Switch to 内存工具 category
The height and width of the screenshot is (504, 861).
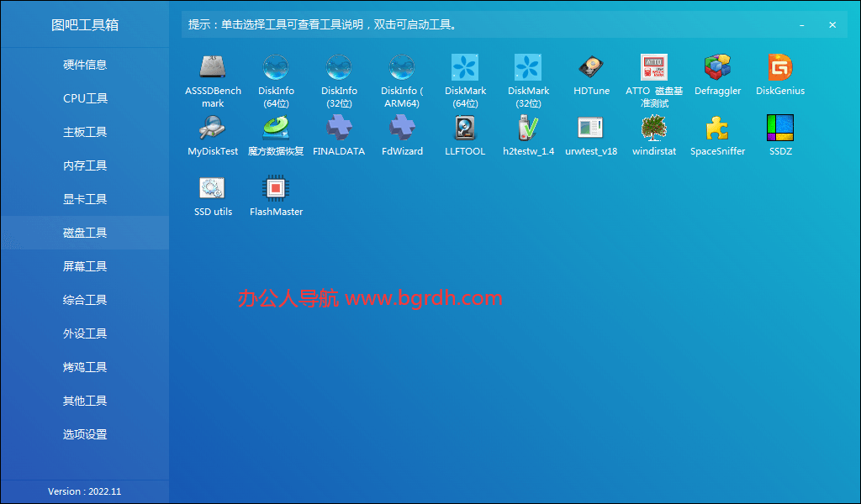(85, 165)
